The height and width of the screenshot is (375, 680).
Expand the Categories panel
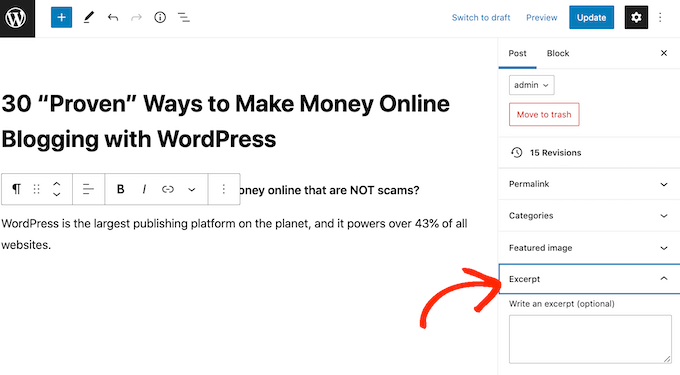click(589, 216)
